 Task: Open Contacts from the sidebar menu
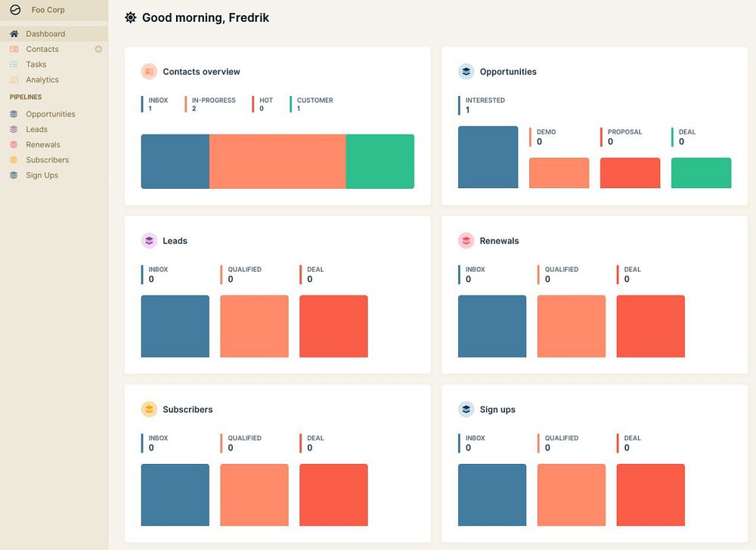42,49
